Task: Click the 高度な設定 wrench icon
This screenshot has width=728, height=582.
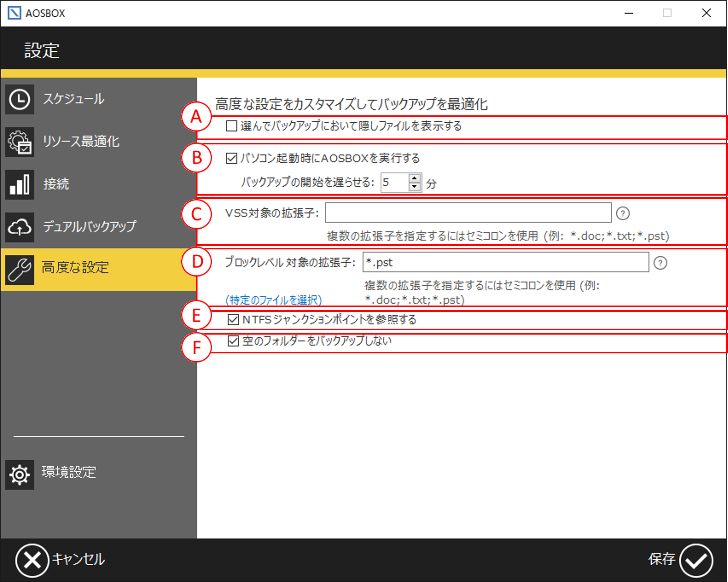Action: tap(20, 270)
